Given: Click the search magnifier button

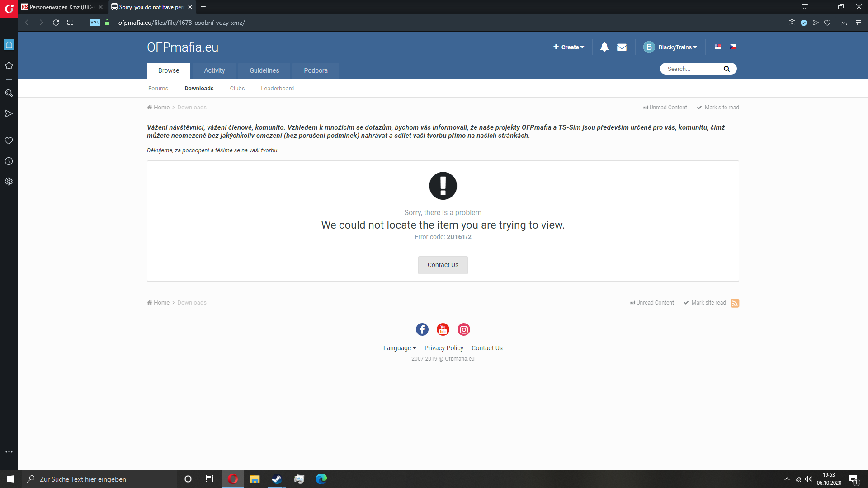Looking at the screenshot, I should (726, 69).
